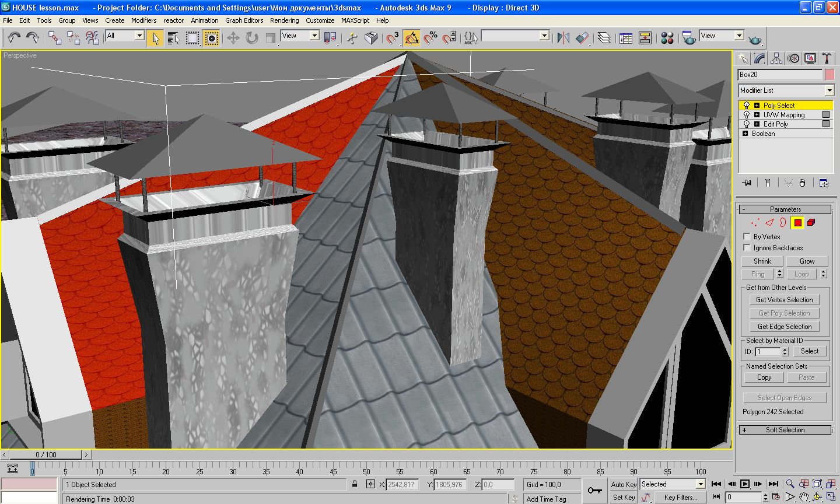Viewport: 840px width, 504px height.
Task: Open the Box20 object color swatch
Action: click(x=829, y=75)
